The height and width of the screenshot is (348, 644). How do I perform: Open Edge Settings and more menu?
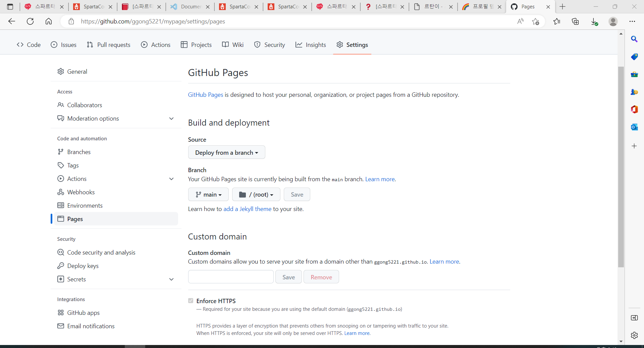click(x=632, y=21)
